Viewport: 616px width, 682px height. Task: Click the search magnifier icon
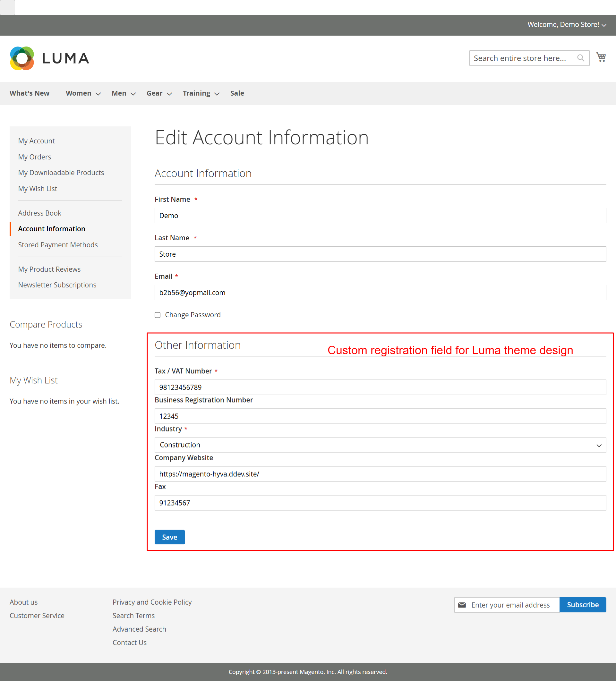click(580, 58)
